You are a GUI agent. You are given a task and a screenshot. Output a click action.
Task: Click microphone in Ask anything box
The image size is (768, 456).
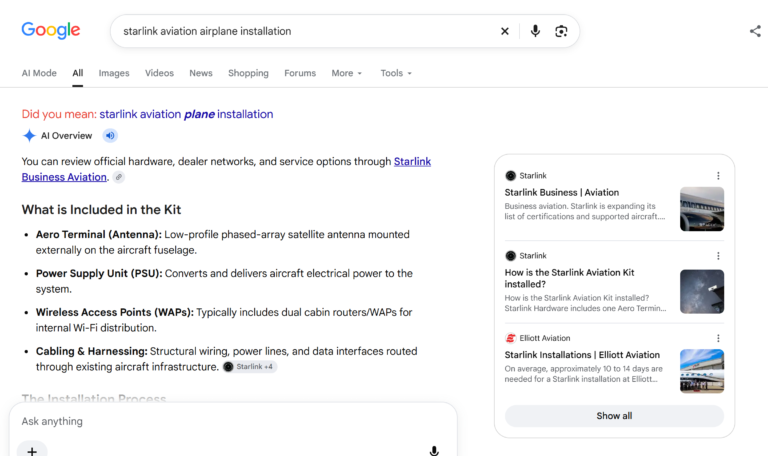click(x=434, y=451)
